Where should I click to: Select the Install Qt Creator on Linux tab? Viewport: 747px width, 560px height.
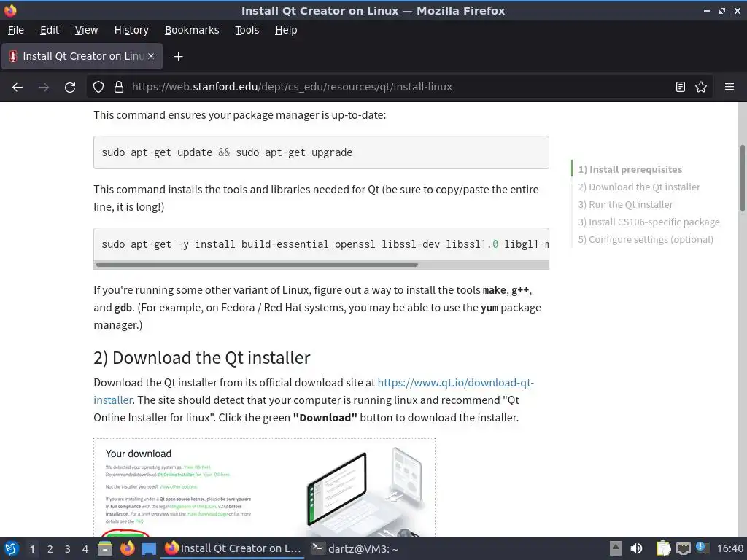pos(82,56)
